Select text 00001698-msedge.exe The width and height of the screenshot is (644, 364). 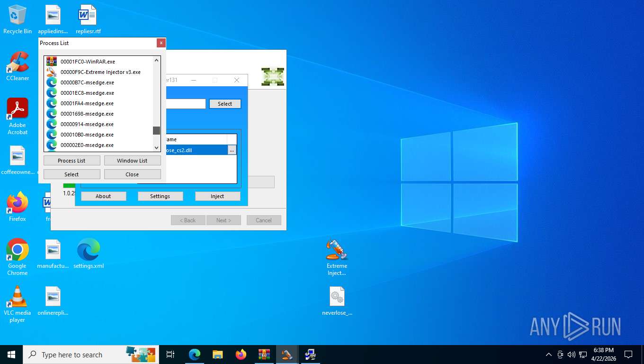tap(87, 114)
